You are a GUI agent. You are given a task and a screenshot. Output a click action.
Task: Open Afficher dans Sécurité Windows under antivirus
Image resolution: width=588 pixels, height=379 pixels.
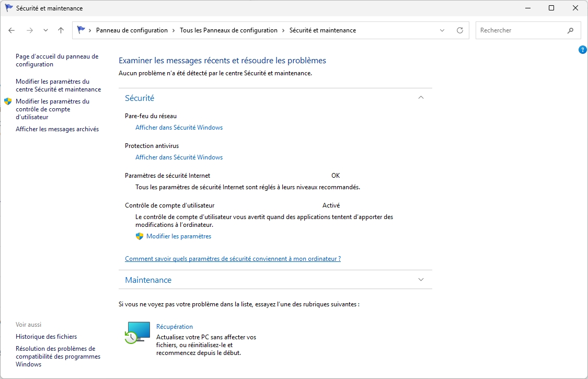pos(179,157)
